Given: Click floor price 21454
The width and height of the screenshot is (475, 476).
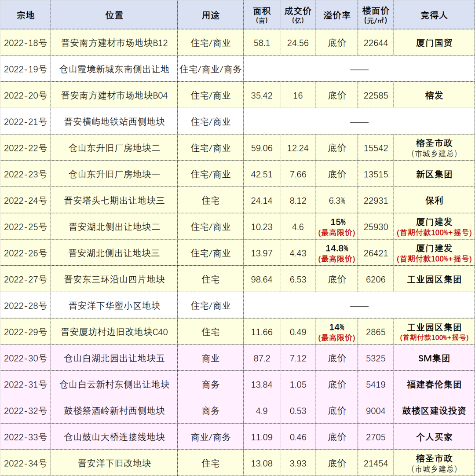Looking at the screenshot, I should (376, 463).
